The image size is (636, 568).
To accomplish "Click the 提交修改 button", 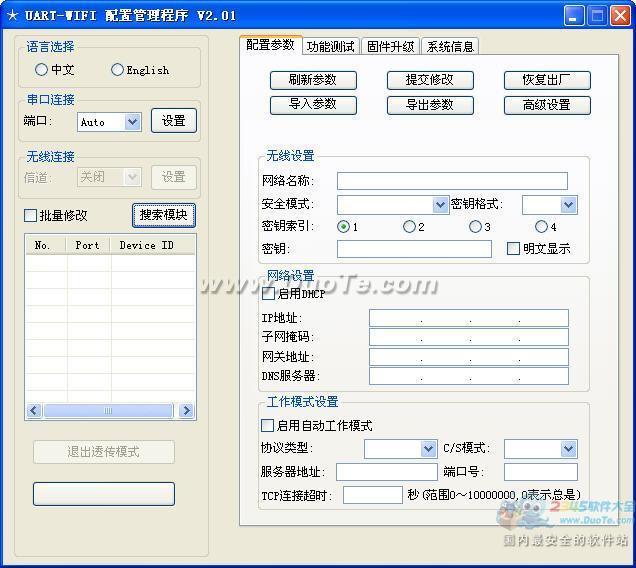I will (x=430, y=80).
